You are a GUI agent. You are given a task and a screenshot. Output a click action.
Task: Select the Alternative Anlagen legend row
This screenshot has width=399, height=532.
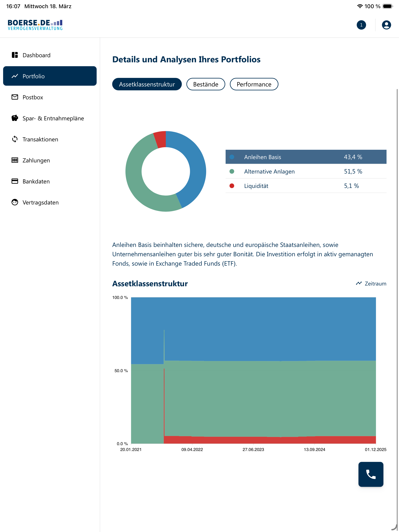click(306, 171)
